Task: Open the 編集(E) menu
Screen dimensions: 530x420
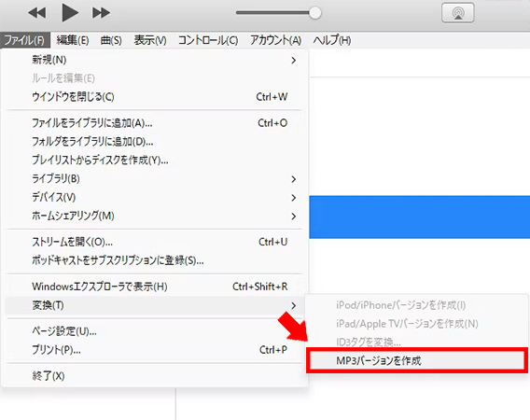Action: coord(73,40)
